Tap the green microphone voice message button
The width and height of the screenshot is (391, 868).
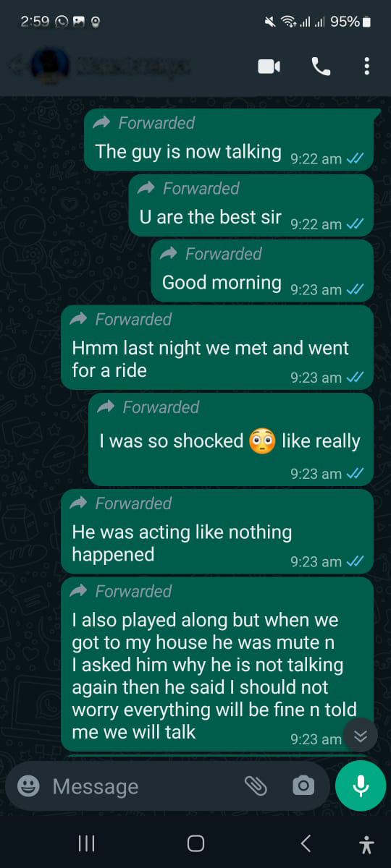361,786
